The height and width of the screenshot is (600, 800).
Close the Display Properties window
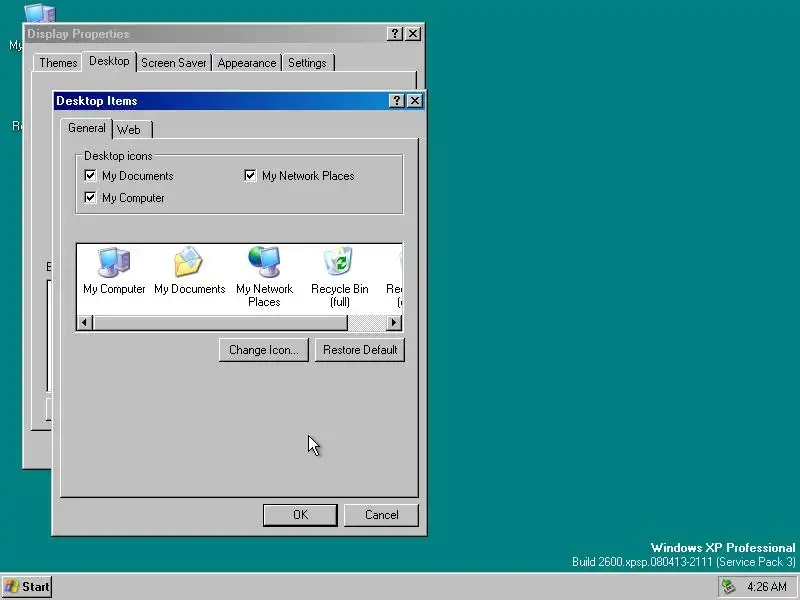tap(413, 34)
